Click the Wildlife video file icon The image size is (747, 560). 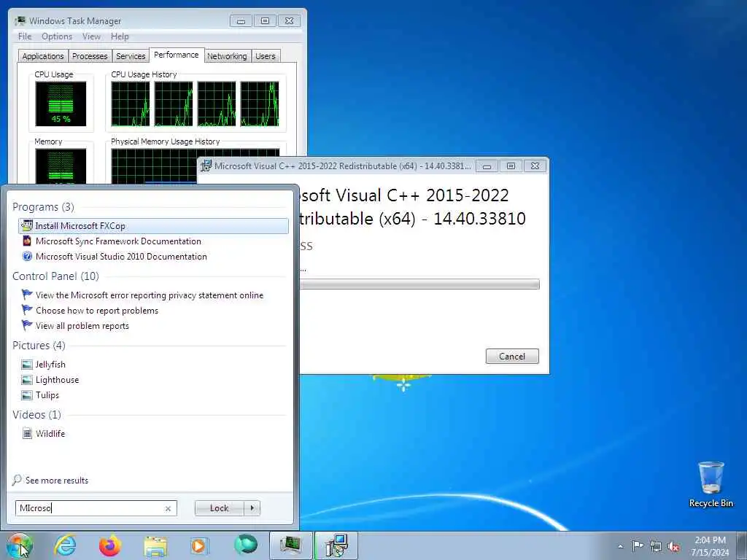pos(27,433)
